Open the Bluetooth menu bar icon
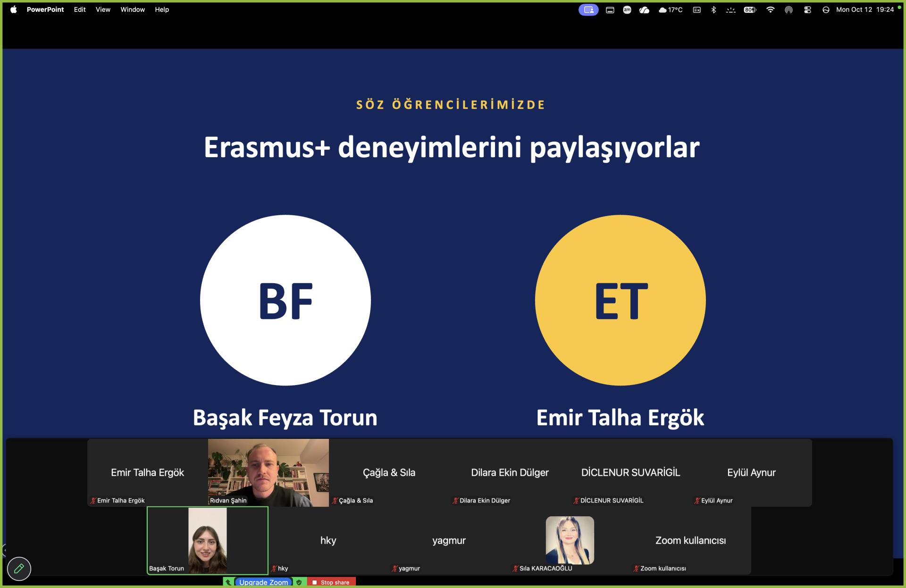Image resolution: width=906 pixels, height=588 pixels. point(713,9)
